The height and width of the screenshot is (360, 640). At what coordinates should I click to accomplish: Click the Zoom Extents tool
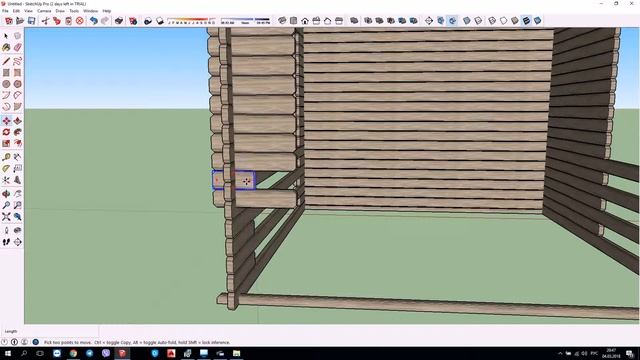tap(6, 217)
